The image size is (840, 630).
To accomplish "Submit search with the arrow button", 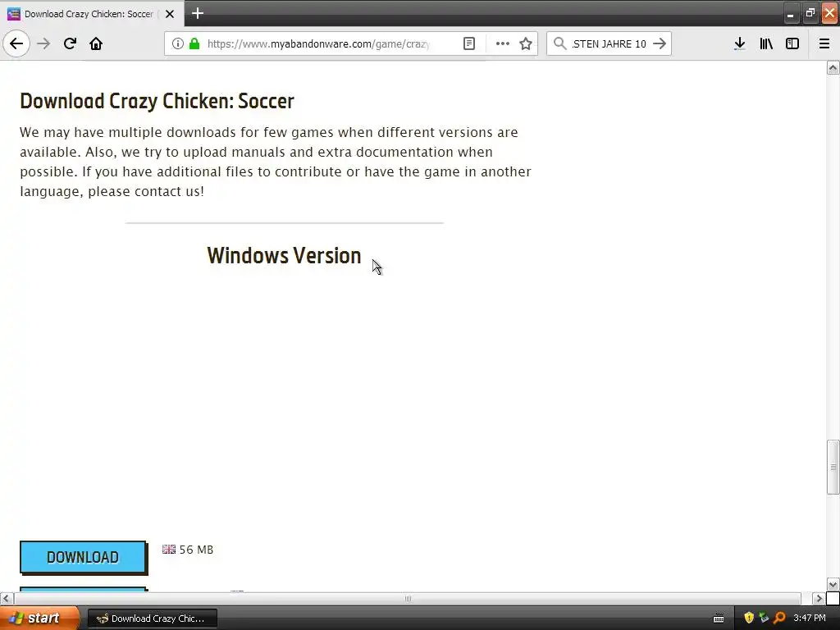I will pyautogui.click(x=660, y=43).
